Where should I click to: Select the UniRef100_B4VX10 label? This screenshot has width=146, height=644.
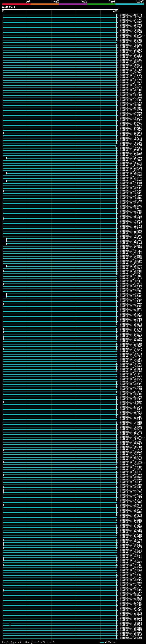(131, 123)
